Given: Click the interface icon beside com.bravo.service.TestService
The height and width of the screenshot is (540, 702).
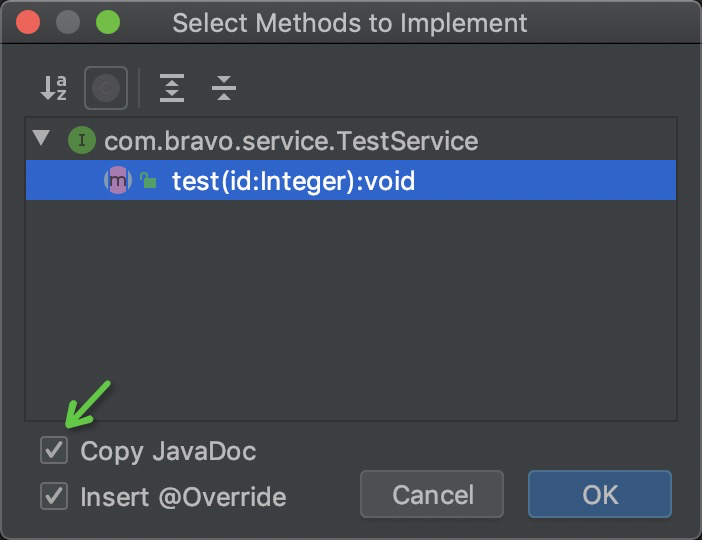Looking at the screenshot, I should (81, 141).
